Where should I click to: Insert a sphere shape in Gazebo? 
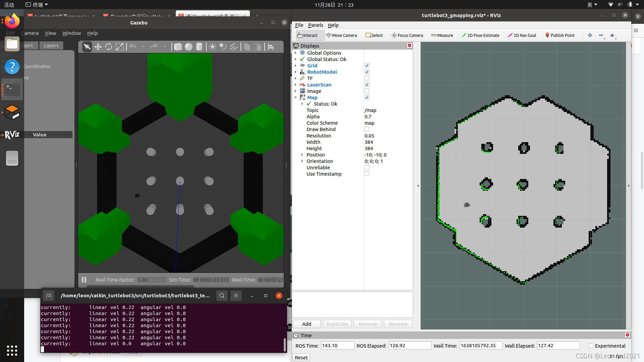(189, 47)
